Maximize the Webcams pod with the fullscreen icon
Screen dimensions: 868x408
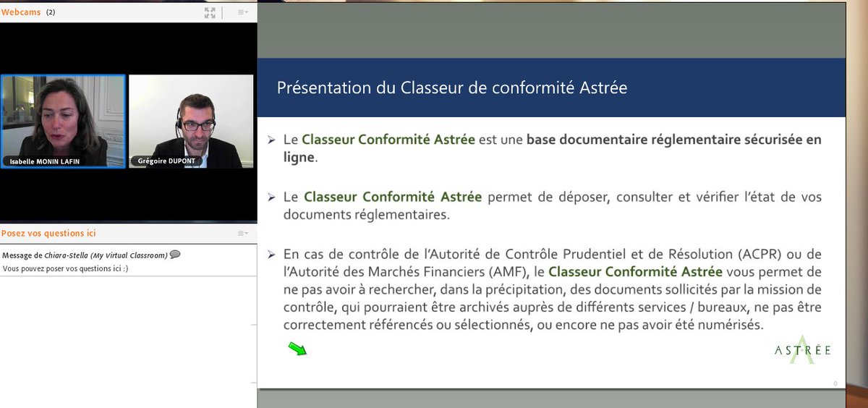pyautogui.click(x=210, y=12)
